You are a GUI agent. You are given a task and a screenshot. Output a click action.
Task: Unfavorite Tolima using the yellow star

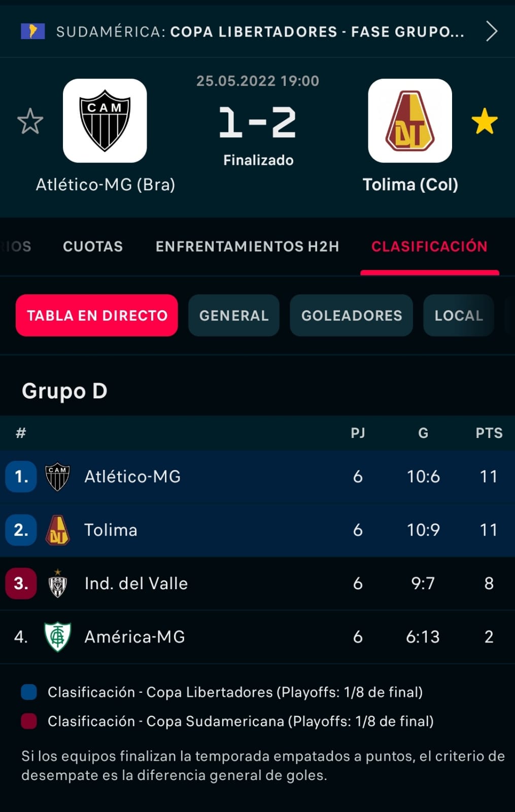pos(485,121)
